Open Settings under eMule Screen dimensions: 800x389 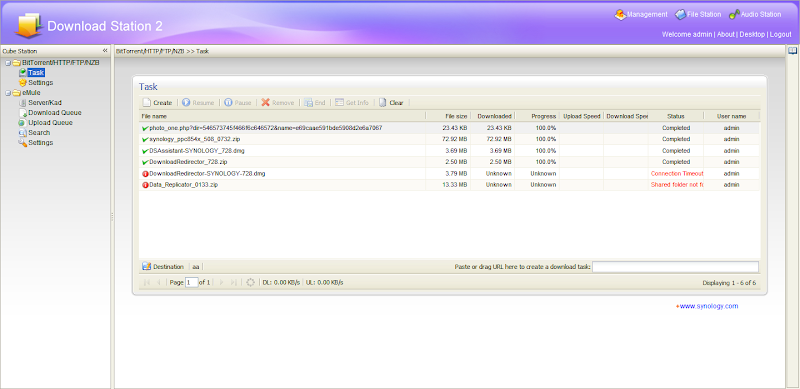pyautogui.click(x=40, y=142)
